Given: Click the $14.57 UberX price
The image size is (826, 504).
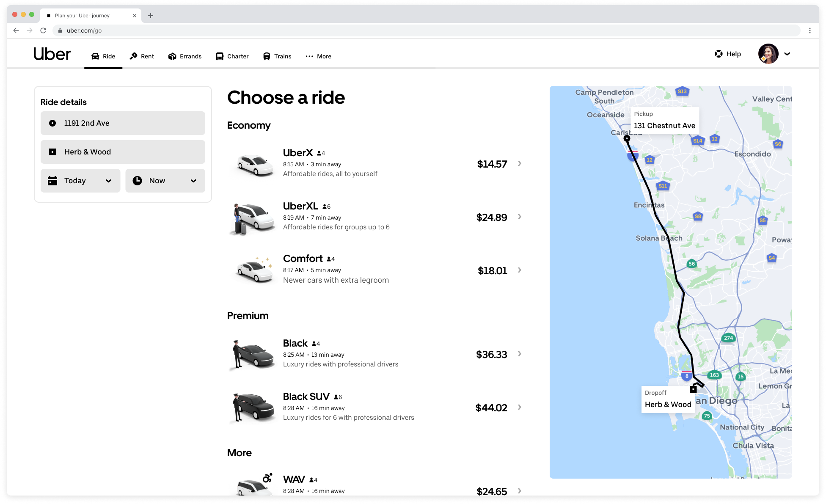Looking at the screenshot, I should (x=492, y=164).
